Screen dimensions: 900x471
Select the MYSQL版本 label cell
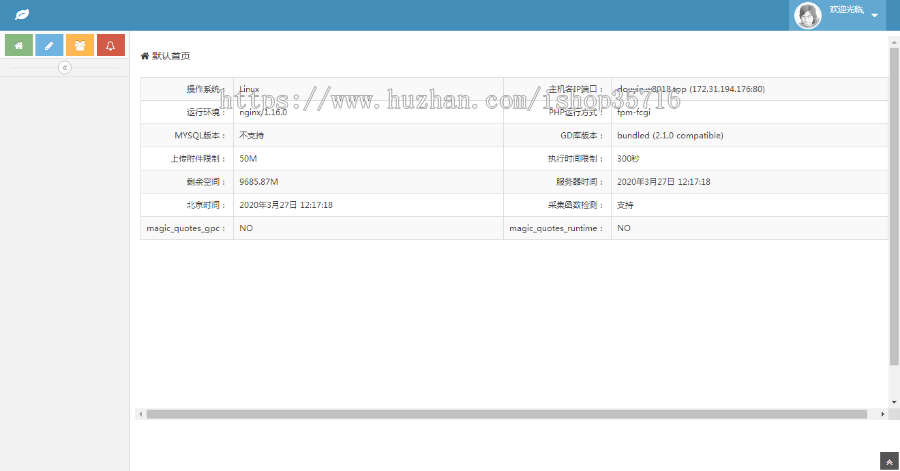click(187, 135)
